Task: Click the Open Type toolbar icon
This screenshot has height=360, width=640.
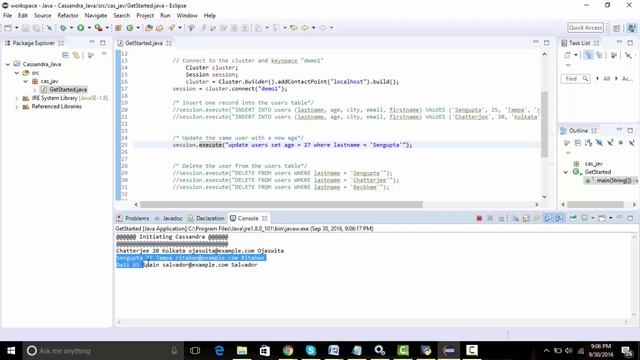Action: [149, 28]
